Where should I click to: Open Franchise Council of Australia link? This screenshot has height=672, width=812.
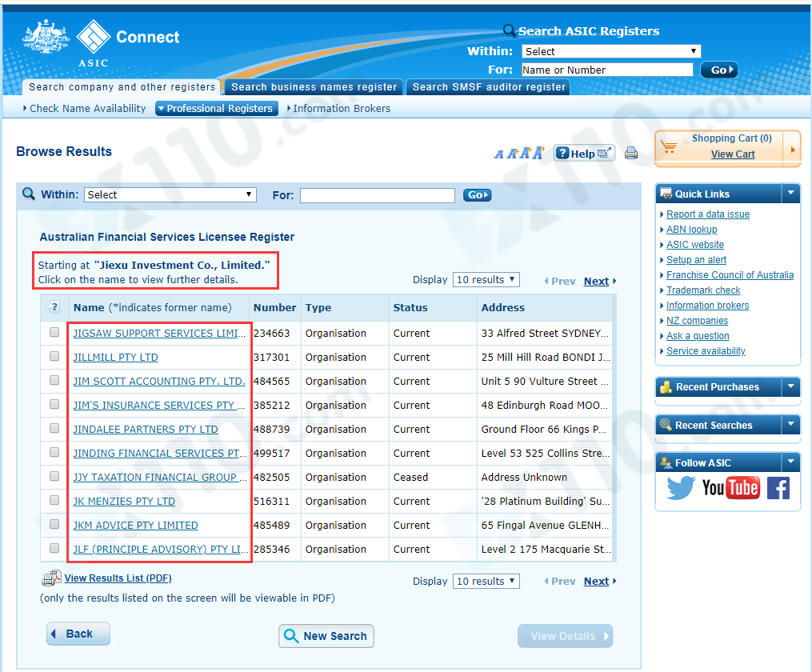730,275
